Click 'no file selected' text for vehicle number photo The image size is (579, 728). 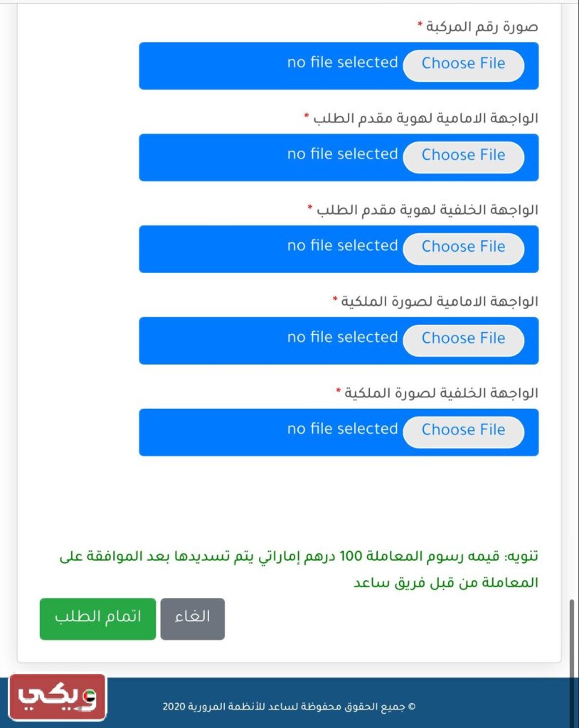tap(342, 63)
